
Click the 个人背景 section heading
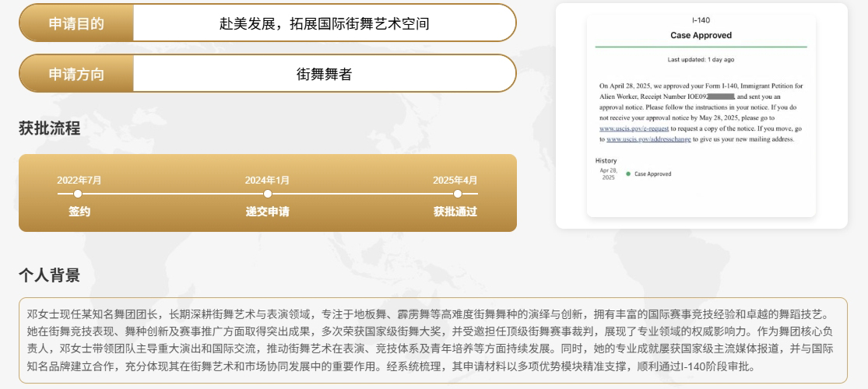tap(49, 275)
